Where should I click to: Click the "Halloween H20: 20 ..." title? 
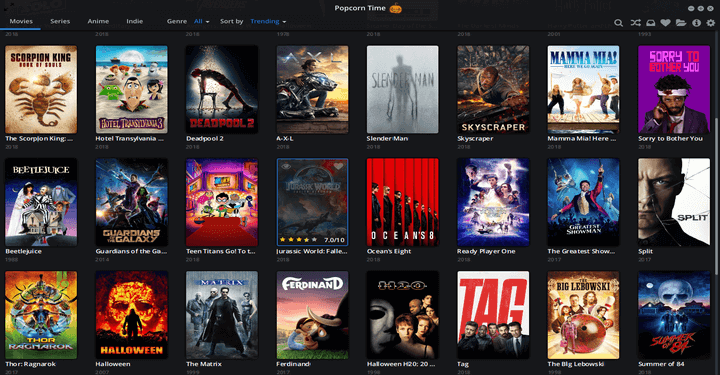point(401,364)
